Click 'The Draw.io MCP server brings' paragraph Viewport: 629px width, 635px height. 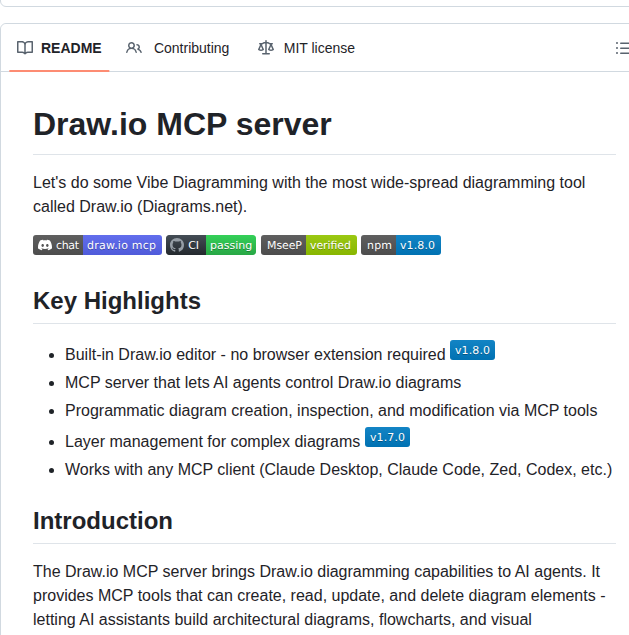click(x=319, y=595)
